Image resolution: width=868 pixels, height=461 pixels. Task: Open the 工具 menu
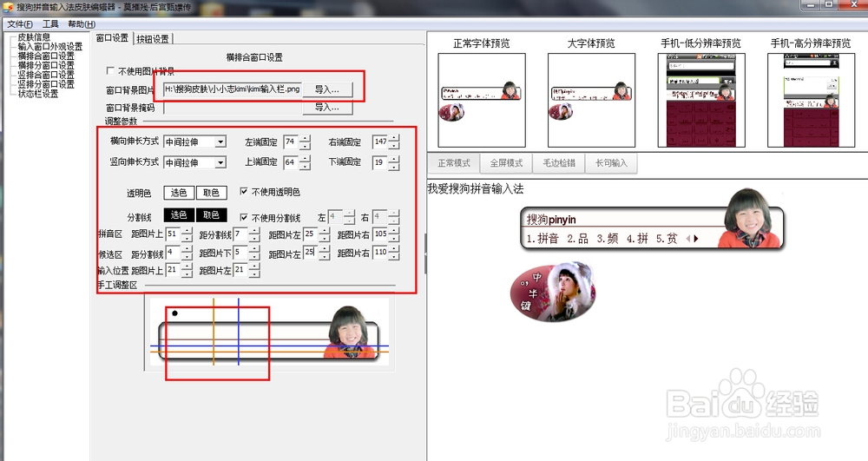[49, 23]
